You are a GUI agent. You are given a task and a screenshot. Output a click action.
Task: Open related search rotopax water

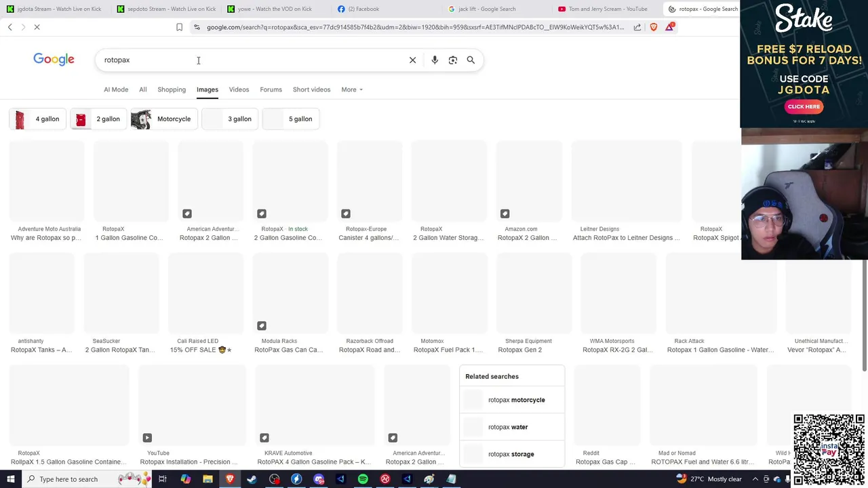coord(512,427)
